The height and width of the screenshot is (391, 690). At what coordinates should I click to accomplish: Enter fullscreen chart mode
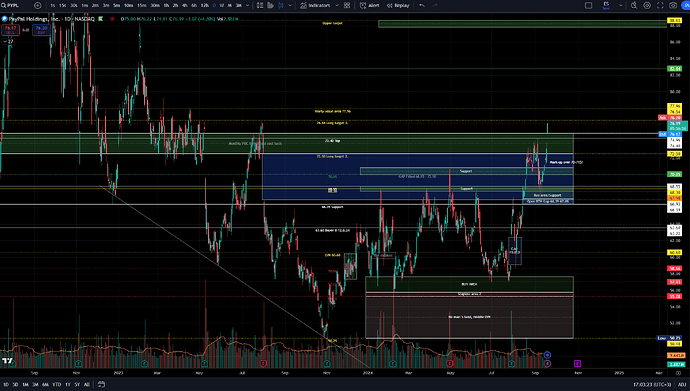pos(660,5)
